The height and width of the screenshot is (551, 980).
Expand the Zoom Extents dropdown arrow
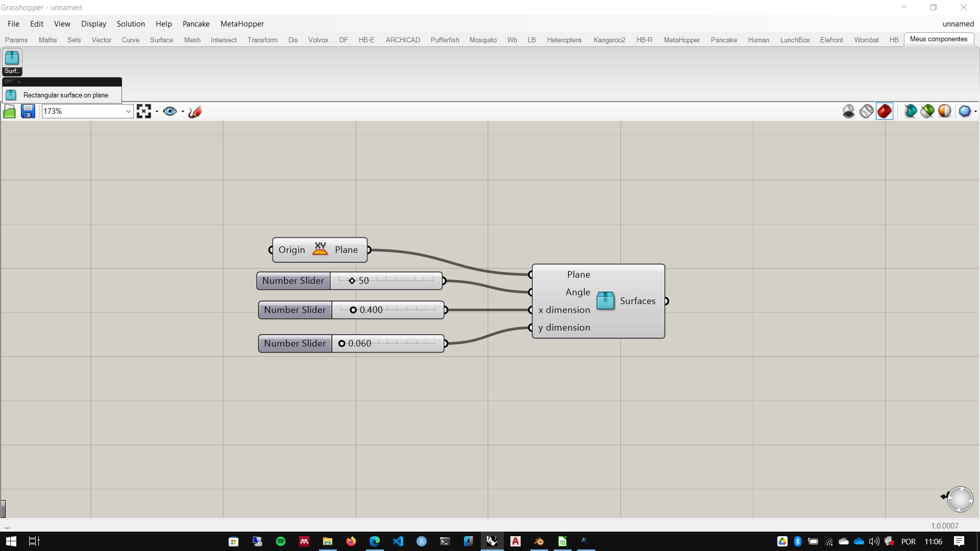tap(157, 111)
